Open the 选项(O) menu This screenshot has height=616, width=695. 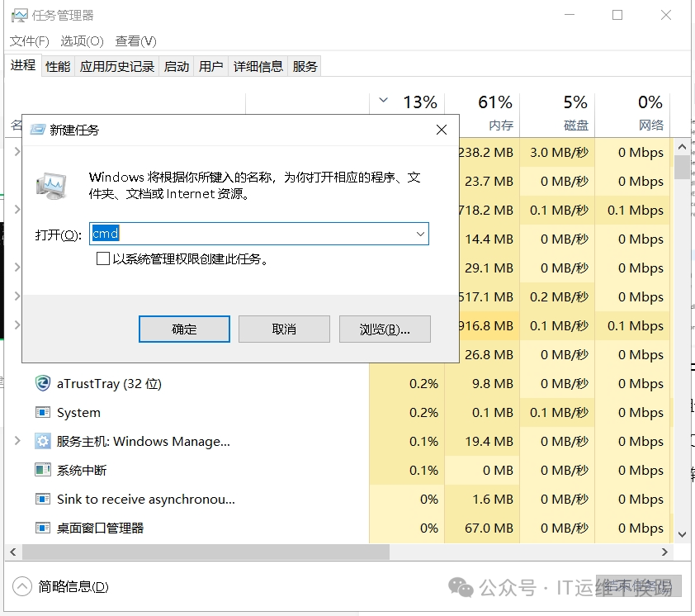click(x=82, y=41)
